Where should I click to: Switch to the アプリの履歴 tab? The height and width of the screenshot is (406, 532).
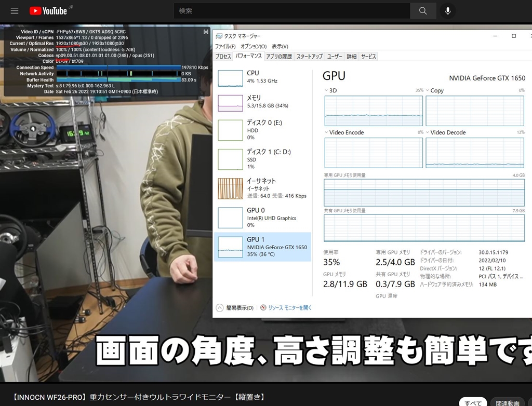279,57
